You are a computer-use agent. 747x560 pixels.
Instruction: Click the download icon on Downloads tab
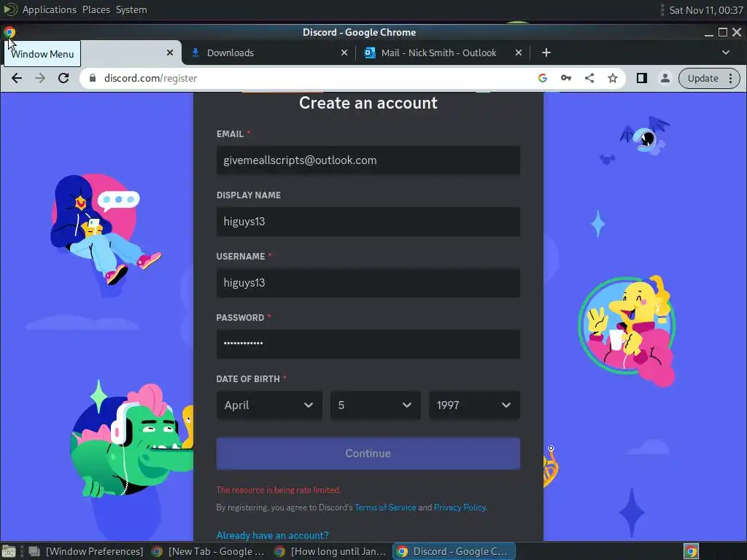(196, 52)
